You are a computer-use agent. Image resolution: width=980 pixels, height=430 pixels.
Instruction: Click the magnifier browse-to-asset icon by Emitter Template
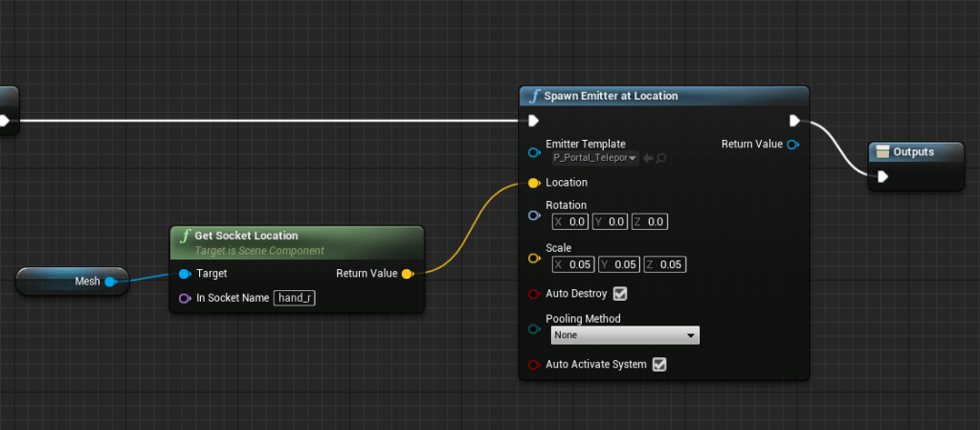661,158
